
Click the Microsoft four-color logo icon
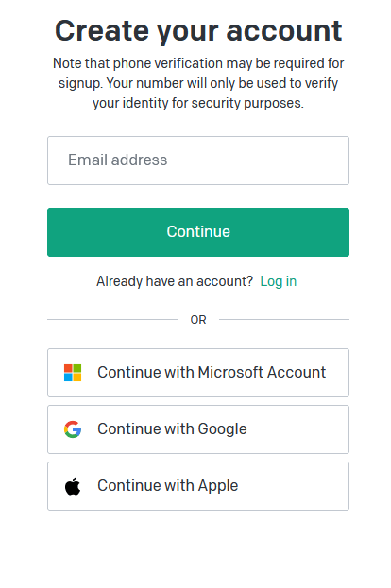click(73, 373)
